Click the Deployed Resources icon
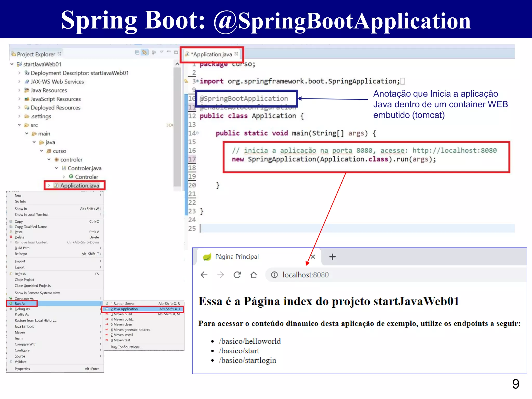This screenshot has height=399, width=532. pos(27,107)
